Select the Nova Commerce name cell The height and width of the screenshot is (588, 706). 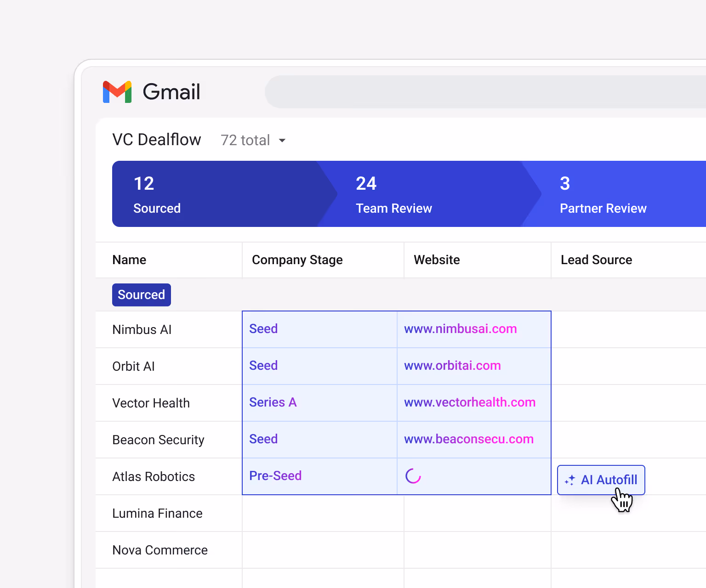pos(169,550)
